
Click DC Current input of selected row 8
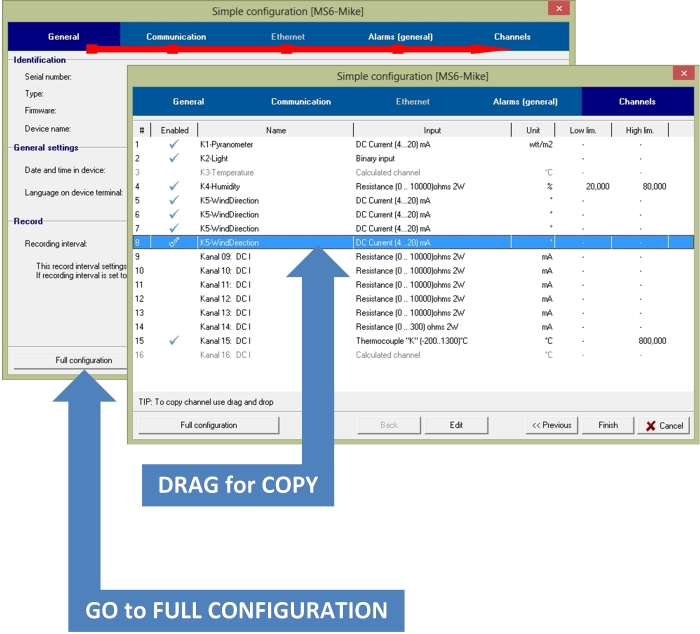pyautogui.click(x=393, y=242)
